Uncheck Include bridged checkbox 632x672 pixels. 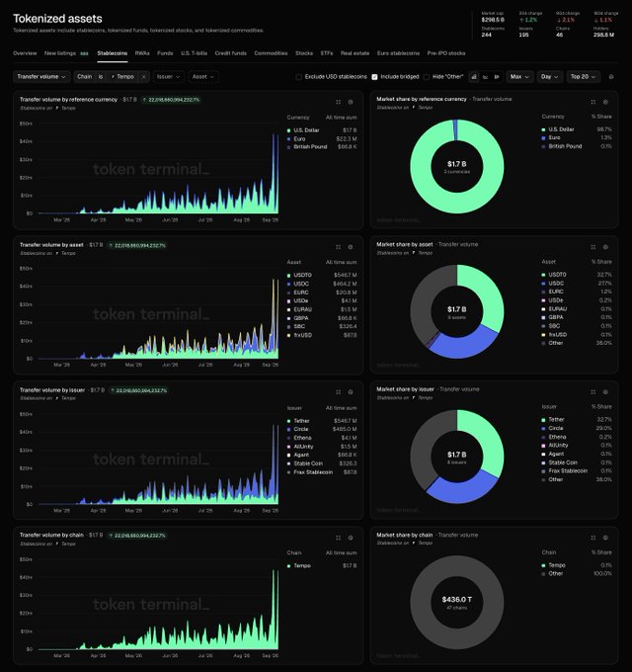click(374, 77)
